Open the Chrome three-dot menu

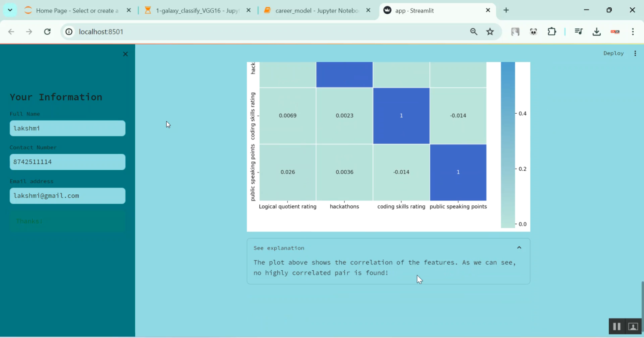[633, 31]
